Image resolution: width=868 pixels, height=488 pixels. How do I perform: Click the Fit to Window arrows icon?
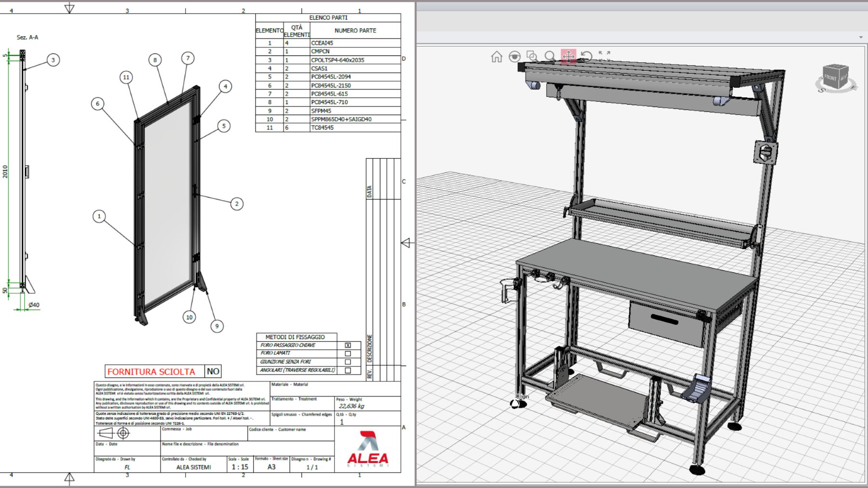coord(604,55)
